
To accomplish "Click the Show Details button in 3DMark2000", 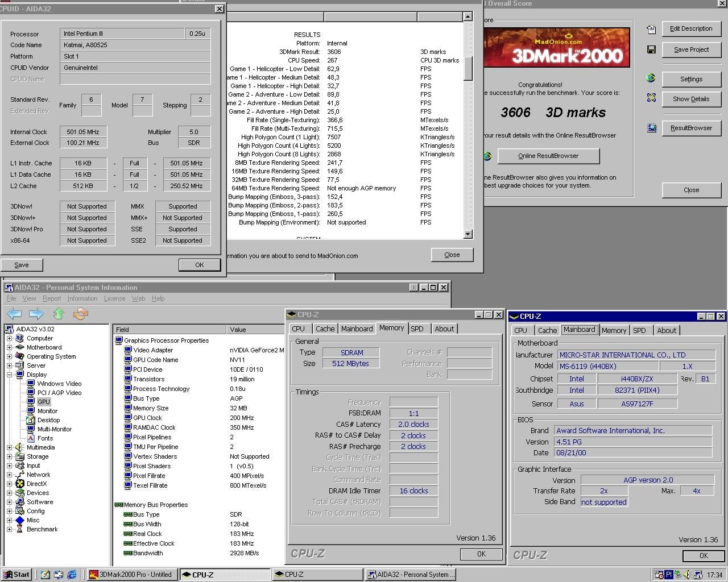I will [x=690, y=99].
